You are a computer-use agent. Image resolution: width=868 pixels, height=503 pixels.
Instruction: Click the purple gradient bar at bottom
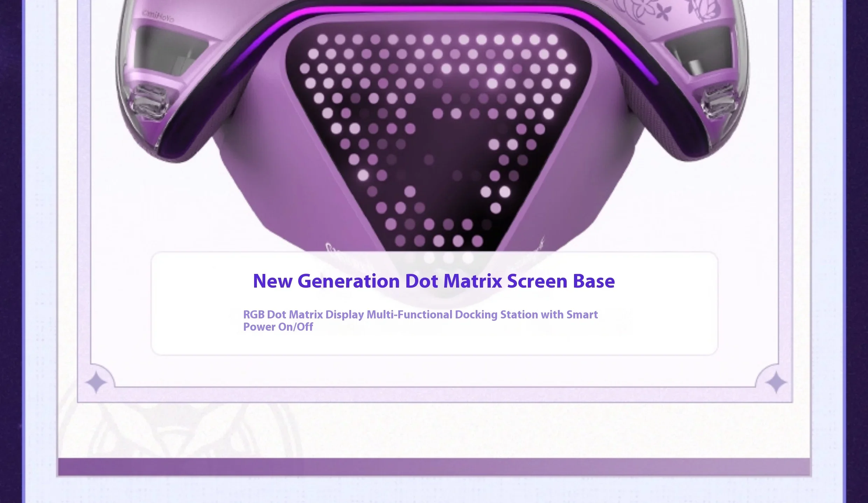point(434,467)
